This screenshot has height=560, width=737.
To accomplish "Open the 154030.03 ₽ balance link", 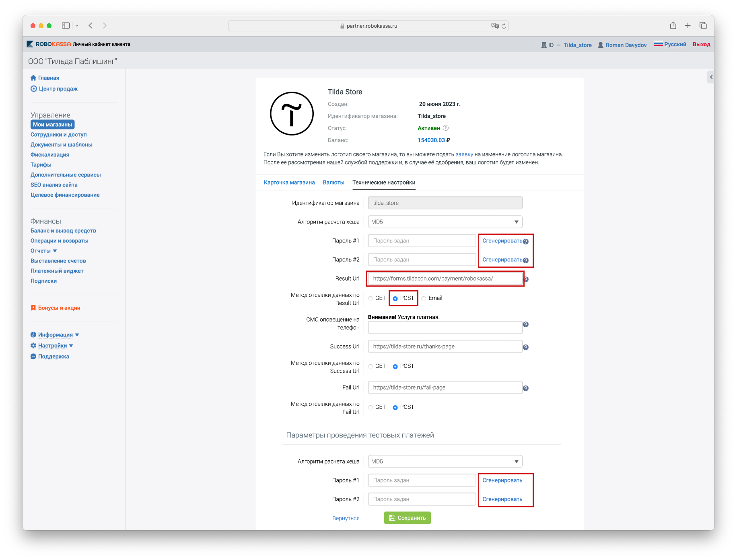I will coord(434,140).
